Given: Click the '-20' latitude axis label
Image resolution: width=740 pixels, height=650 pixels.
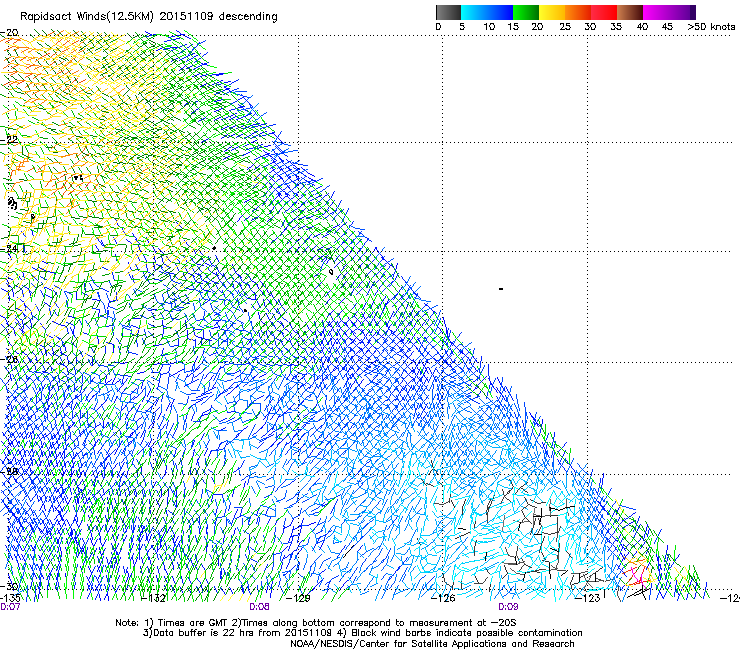Looking at the screenshot, I should pyautogui.click(x=9, y=33).
